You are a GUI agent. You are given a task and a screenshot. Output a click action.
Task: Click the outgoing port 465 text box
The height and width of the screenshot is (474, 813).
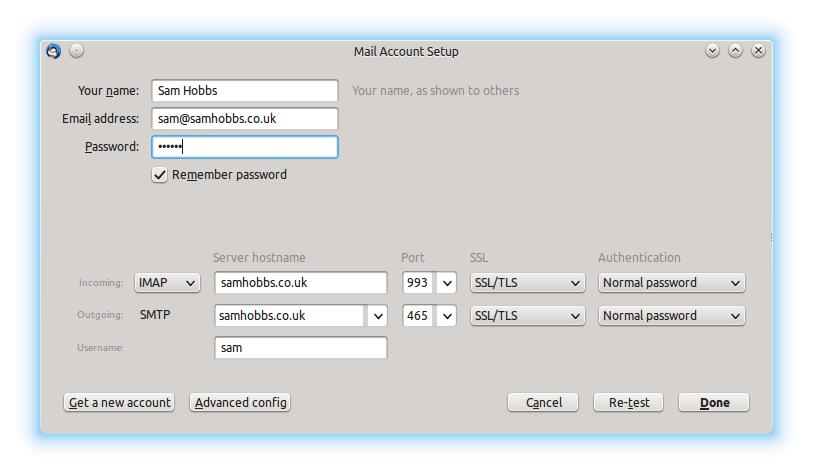click(419, 316)
